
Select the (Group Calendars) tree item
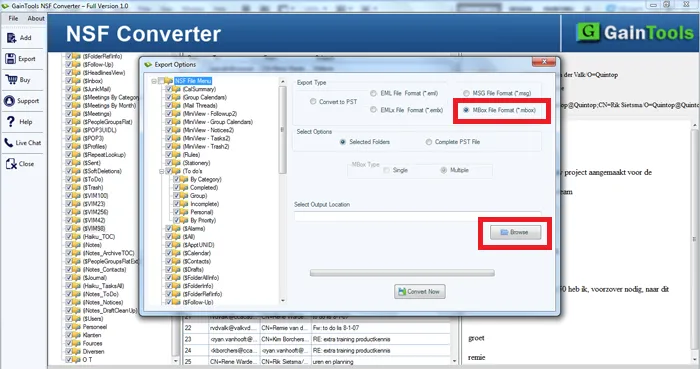(x=204, y=97)
